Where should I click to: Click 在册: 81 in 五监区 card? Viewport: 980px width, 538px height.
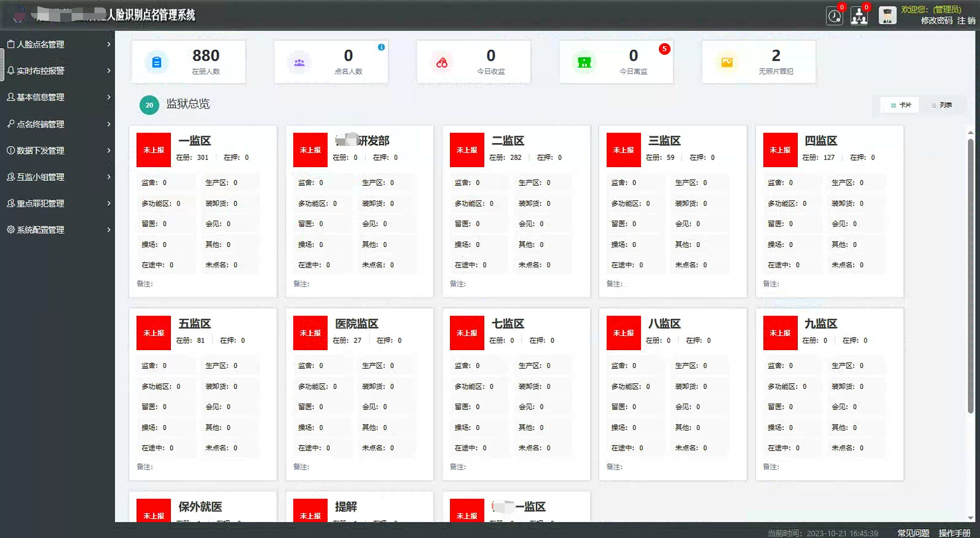(x=190, y=340)
